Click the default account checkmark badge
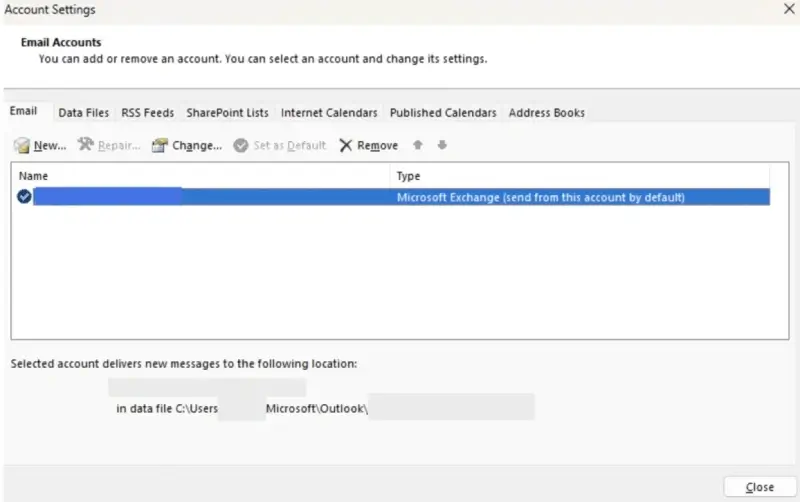 point(24,196)
